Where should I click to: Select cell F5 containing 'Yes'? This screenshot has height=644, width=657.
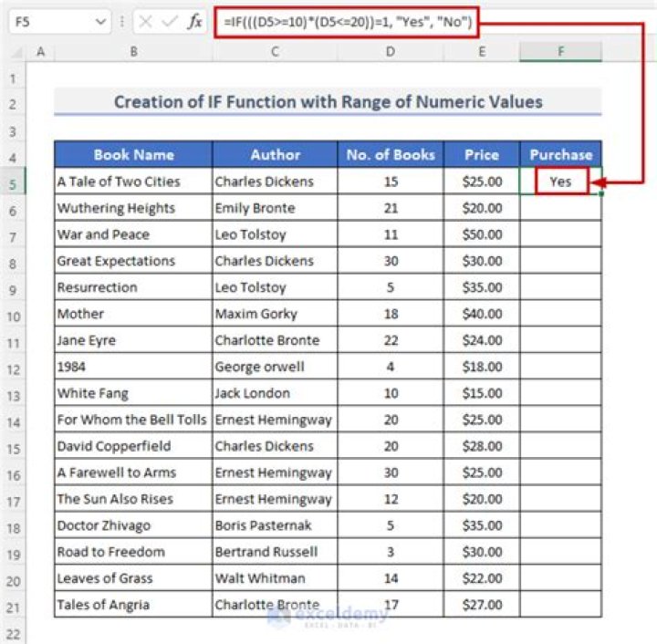click(x=560, y=182)
